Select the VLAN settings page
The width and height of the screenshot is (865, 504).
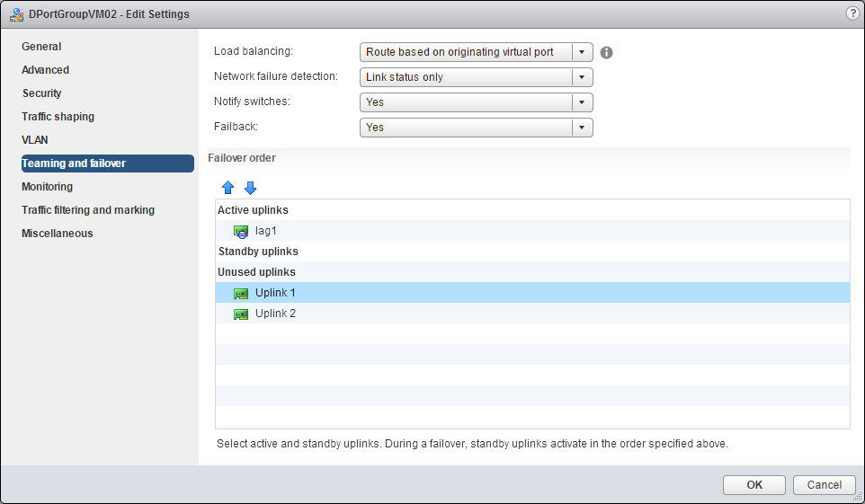pyautogui.click(x=35, y=140)
